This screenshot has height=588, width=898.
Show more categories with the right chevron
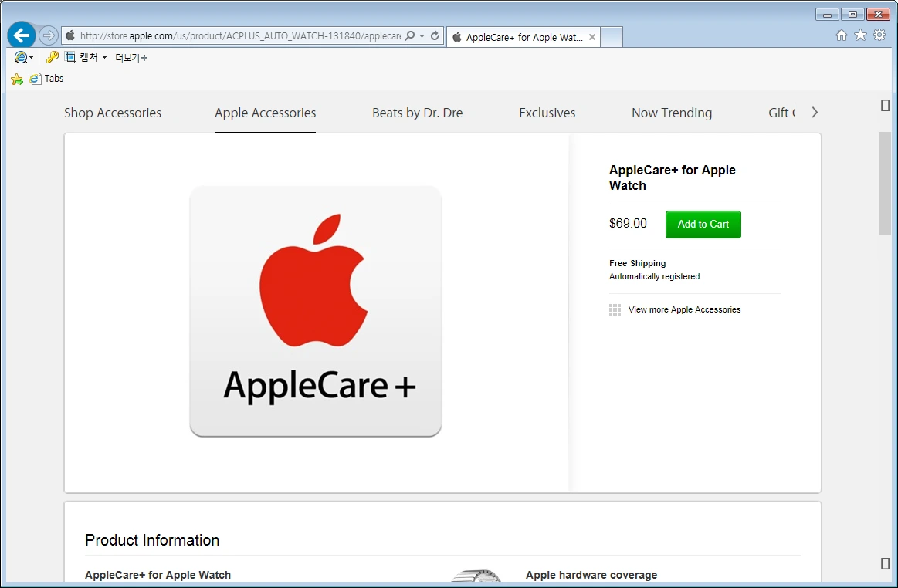click(x=815, y=113)
